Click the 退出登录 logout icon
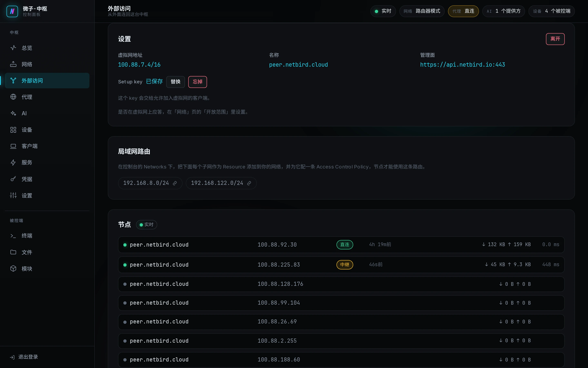The height and width of the screenshot is (368, 588). (x=12, y=357)
